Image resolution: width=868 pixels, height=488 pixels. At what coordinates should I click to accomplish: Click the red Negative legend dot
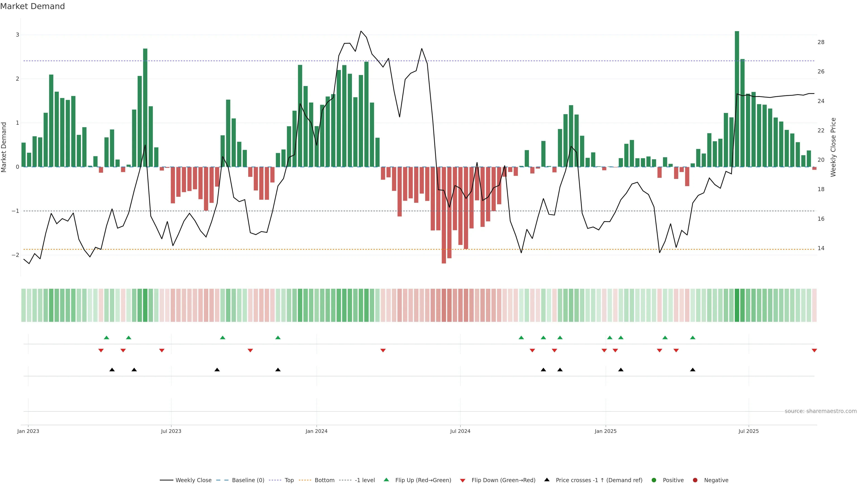click(695, 480)
